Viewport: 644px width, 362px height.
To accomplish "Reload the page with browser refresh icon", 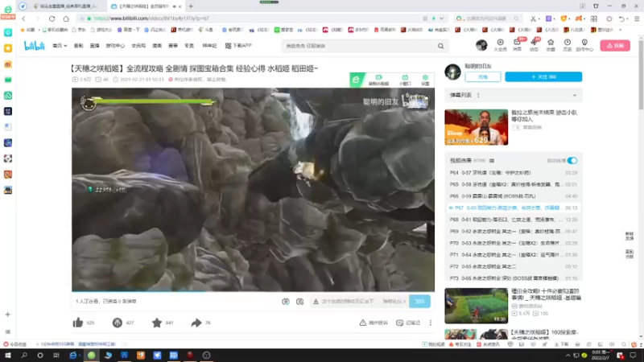I will 52,19.
